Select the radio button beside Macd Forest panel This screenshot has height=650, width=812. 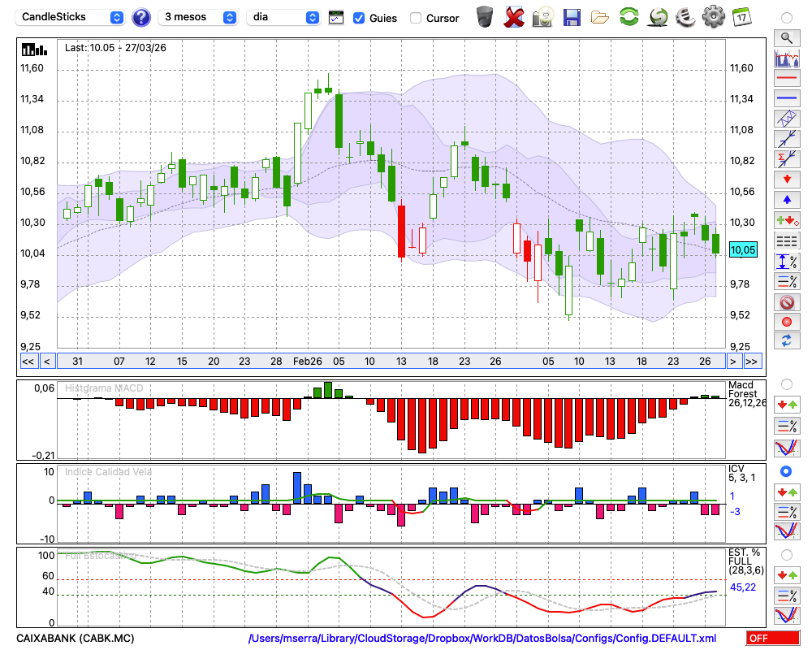click(786, 383)
